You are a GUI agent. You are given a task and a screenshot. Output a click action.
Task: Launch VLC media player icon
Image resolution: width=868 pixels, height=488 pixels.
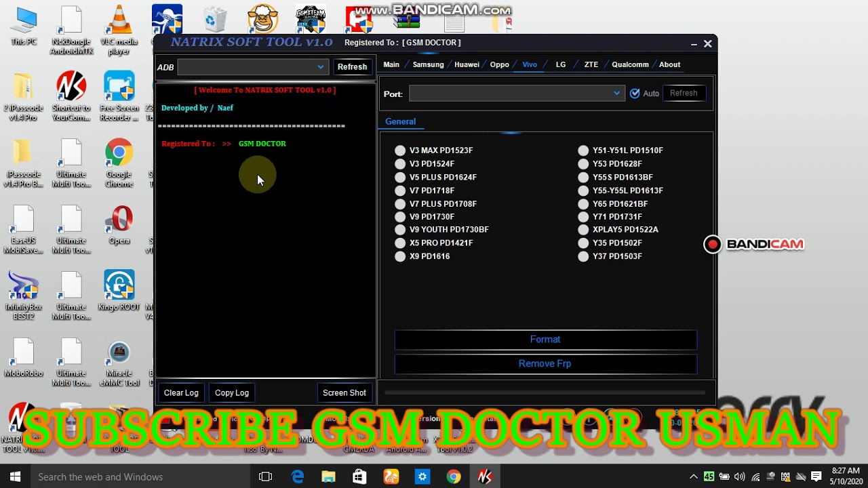(119, 30)
